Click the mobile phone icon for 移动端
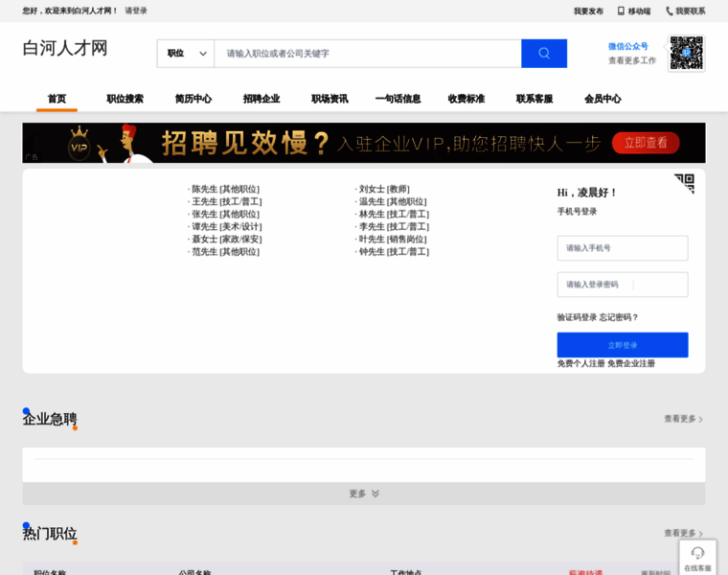This screenshot has width=728, height=575. [621, 11]
